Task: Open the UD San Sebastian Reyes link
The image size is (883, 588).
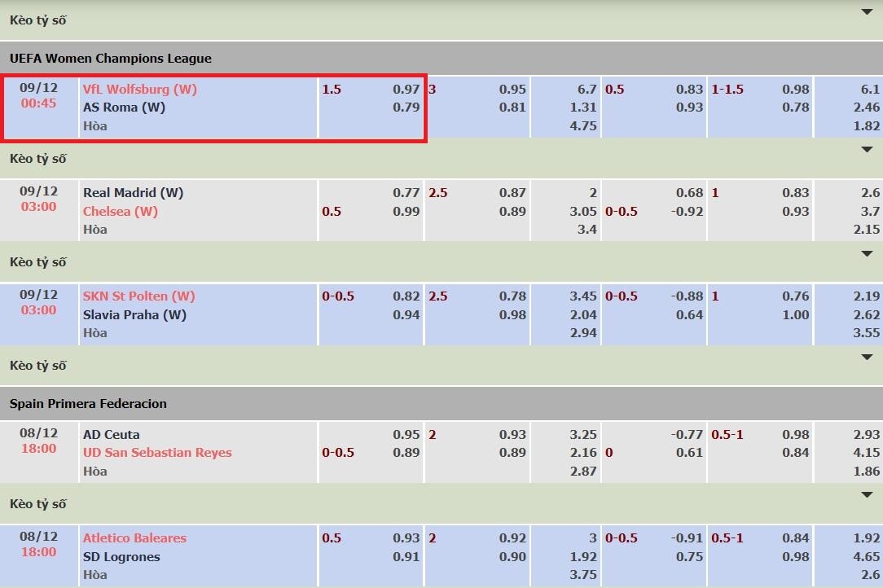Action: point(157,452)
